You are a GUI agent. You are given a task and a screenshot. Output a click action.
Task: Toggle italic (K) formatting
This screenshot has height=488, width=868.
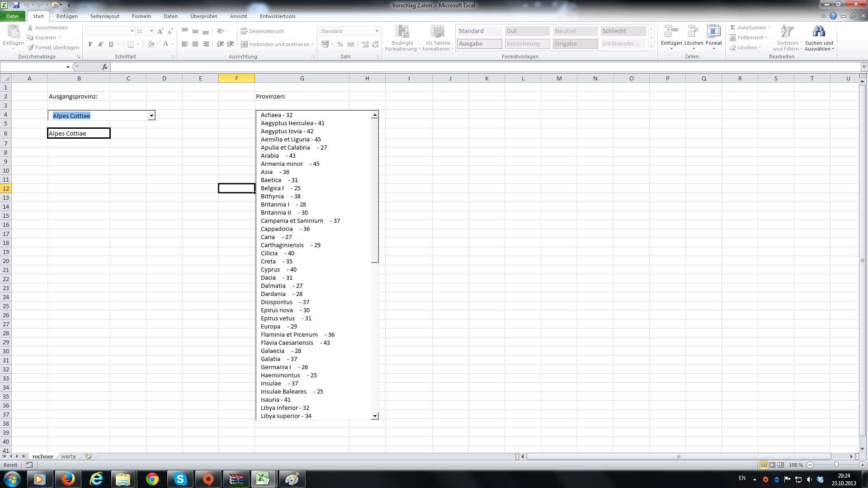tap(100, 44)
